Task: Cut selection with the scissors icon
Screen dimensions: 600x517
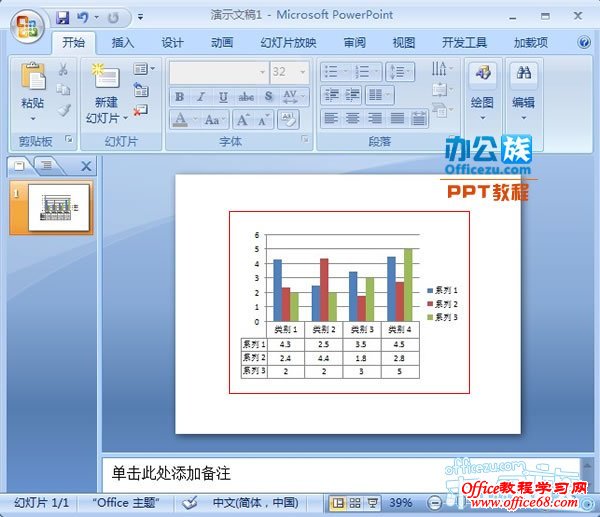Action: 63,69
